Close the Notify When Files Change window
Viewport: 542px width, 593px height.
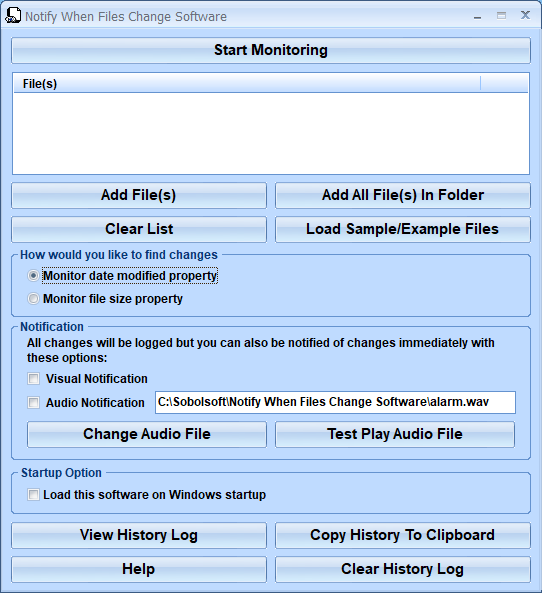click(x=525, y=16)
